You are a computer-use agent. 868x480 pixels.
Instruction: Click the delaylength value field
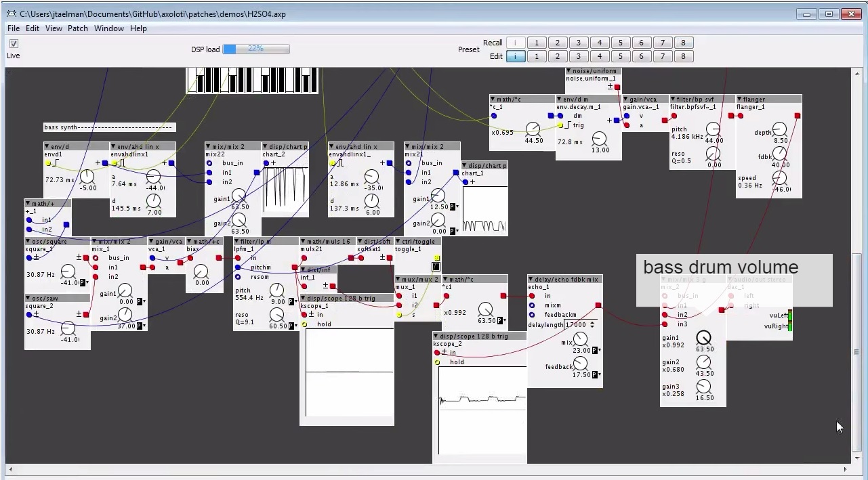tap(575, 324)
